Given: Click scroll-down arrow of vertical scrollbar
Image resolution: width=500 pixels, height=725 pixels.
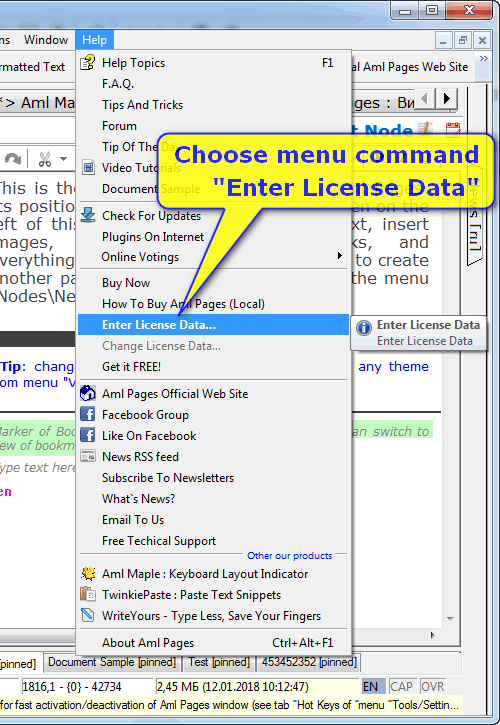Looking at the screenshot, I should [450, 619].
